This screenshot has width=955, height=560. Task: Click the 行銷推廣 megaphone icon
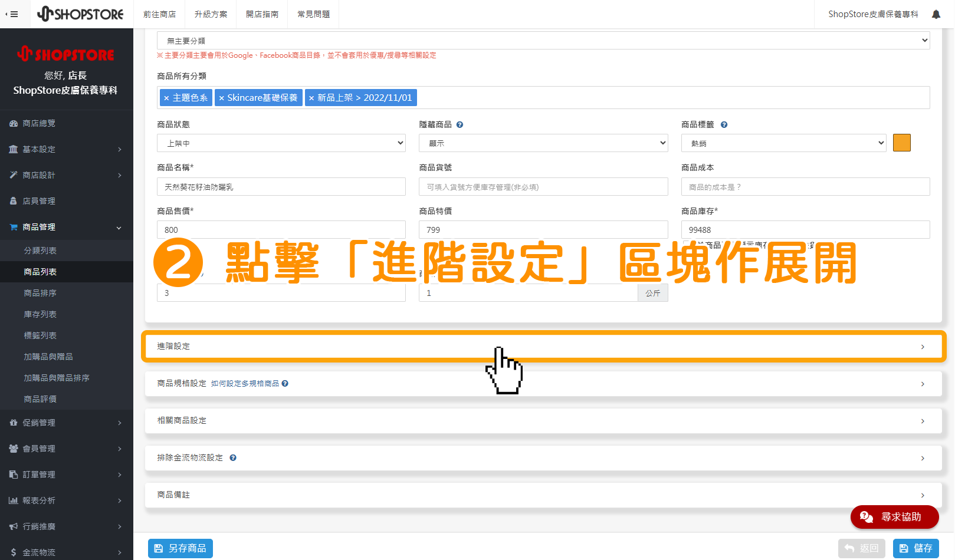tap(14, 526)
